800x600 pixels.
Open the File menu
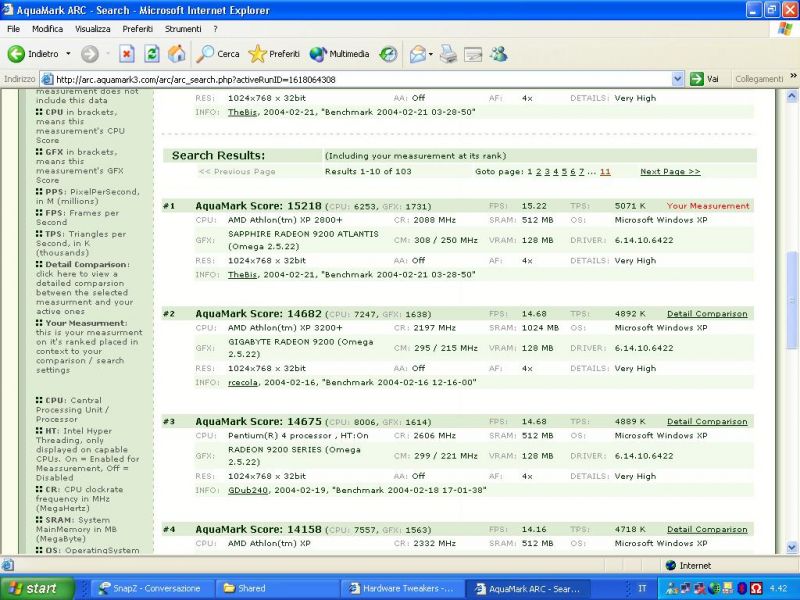(14, 29)
